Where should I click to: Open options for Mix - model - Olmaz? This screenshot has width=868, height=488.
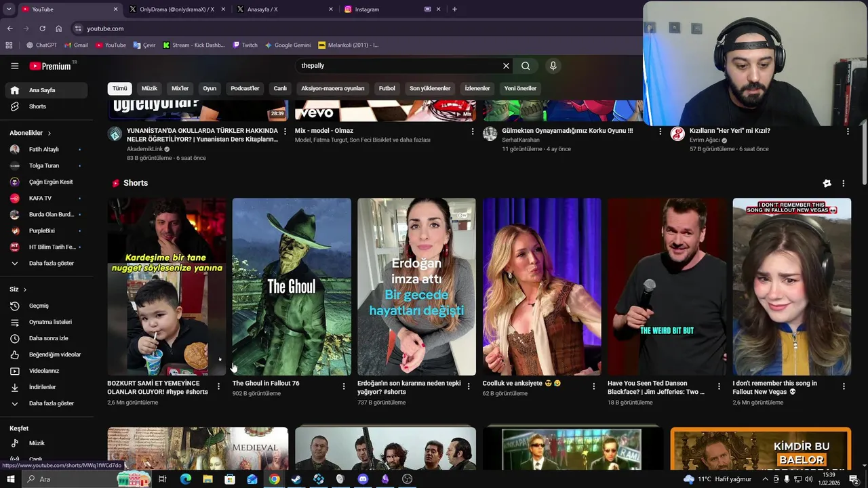coord(473,131)
